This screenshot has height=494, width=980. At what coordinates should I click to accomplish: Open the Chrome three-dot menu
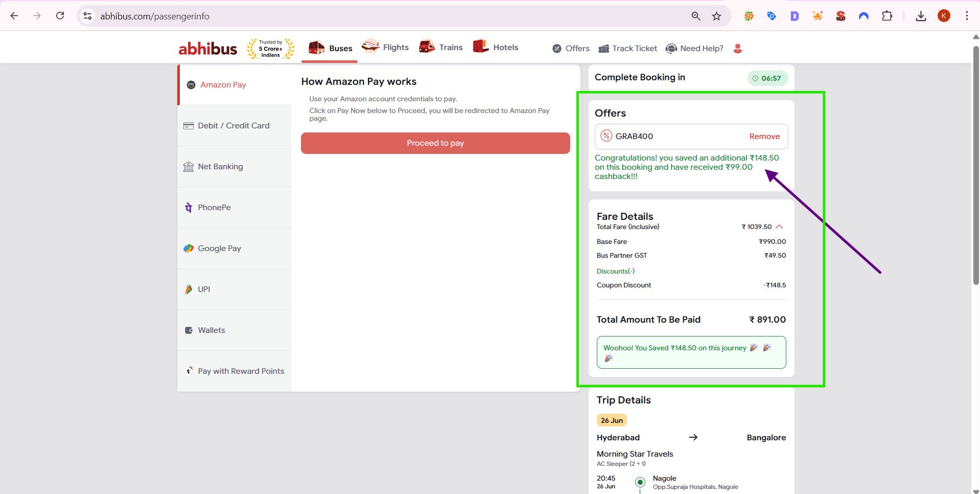point(967,16)
